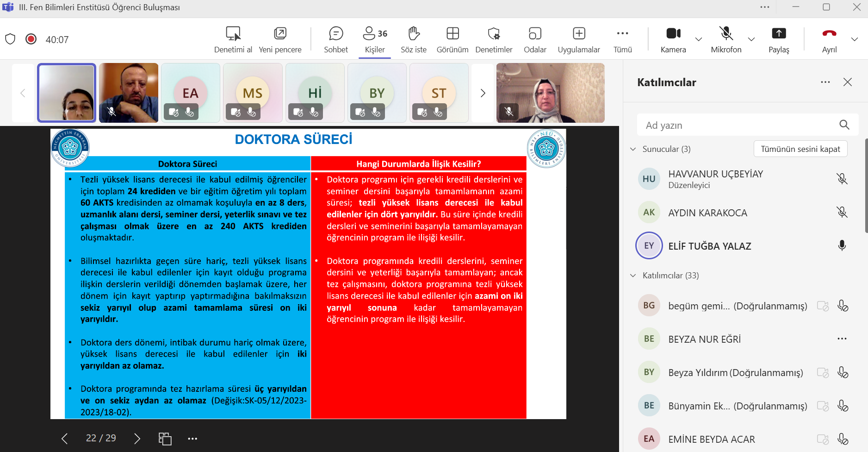
Task: Collapse the Sunucular (3) section
Action: tap(633, 149)
